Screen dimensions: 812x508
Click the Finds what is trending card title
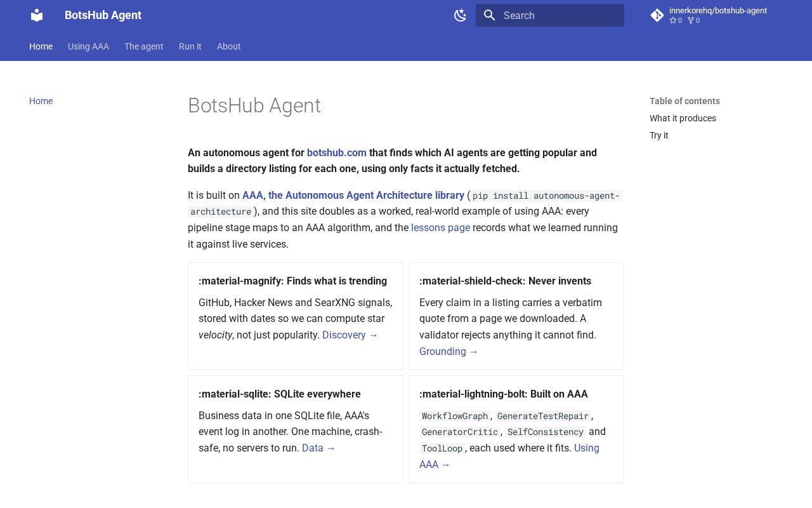click(x=292, y=281)
